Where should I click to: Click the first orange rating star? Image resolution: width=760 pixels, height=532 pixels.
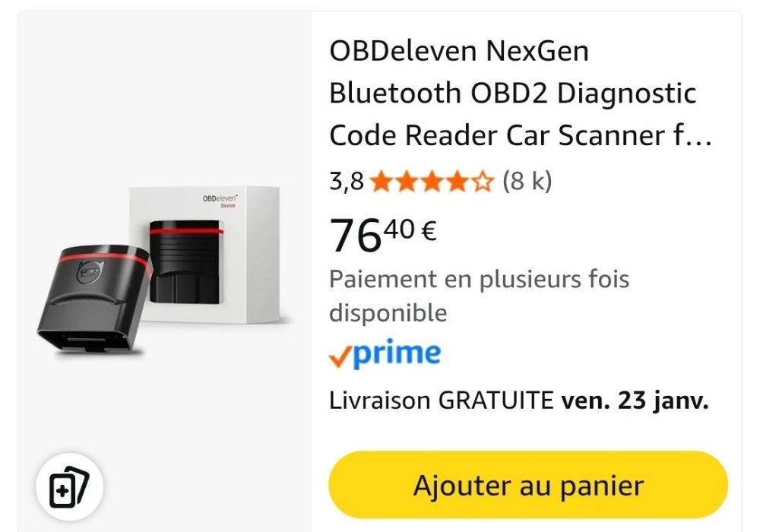tap(382, 182)
